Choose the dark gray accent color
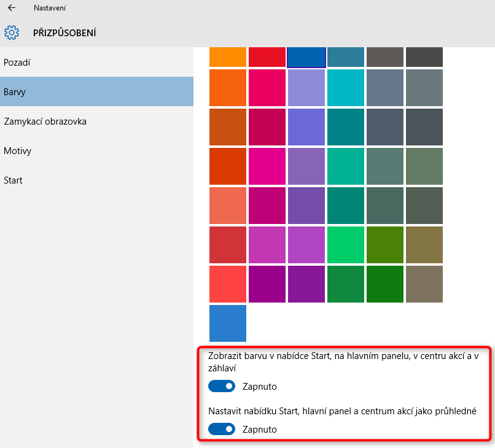This screenshot has height=448, width=495. 424,56
